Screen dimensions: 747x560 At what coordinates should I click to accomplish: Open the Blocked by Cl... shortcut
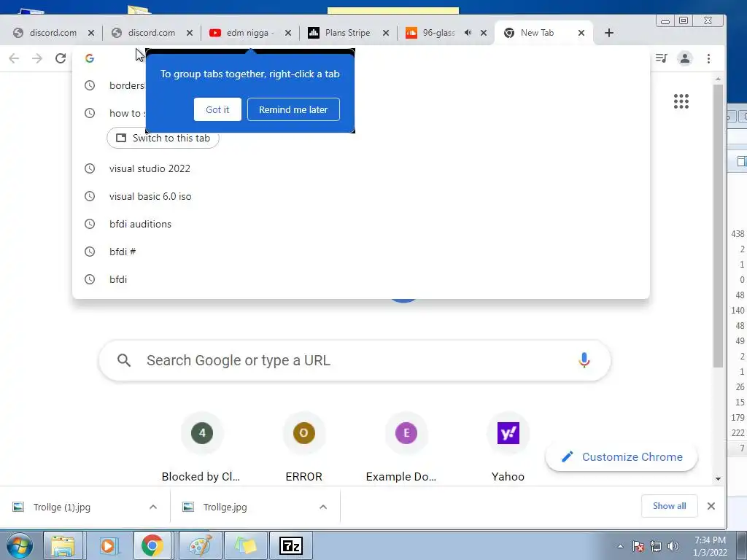(201, 448)
